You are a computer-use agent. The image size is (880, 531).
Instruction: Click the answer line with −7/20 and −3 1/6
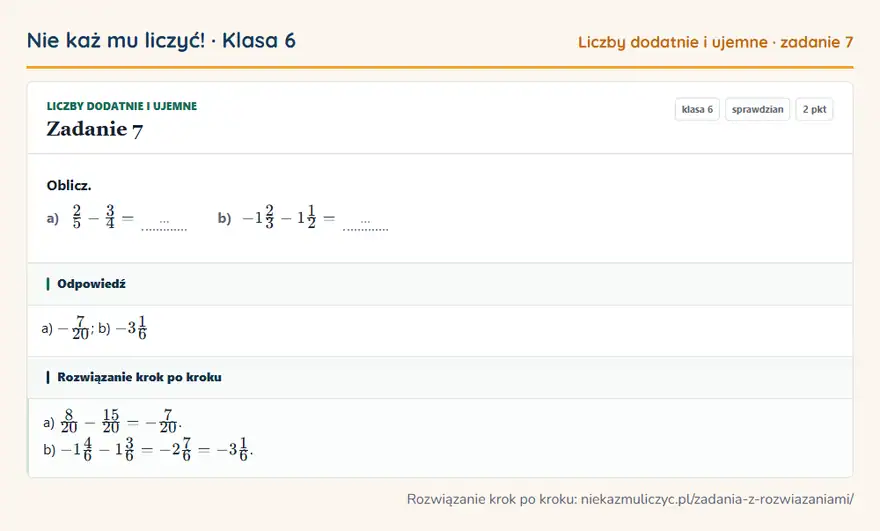94,328
